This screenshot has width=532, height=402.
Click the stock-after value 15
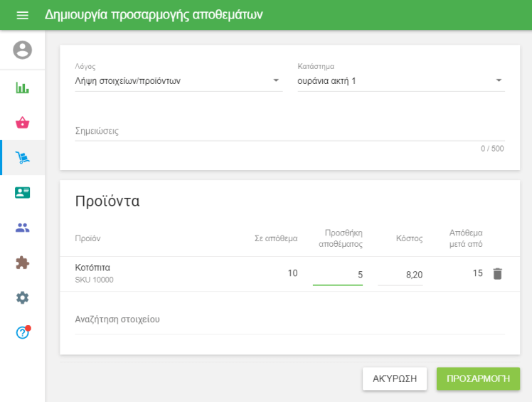click(478, 273)
